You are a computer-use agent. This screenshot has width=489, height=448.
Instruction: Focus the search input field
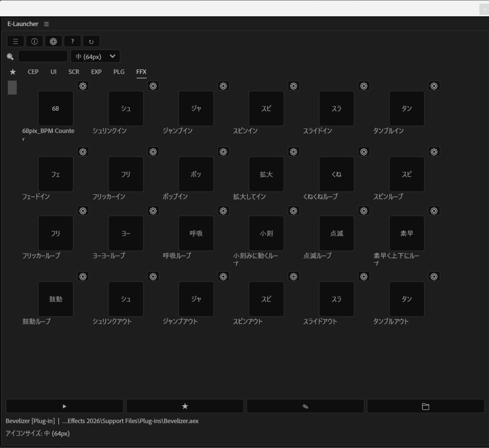43,56
